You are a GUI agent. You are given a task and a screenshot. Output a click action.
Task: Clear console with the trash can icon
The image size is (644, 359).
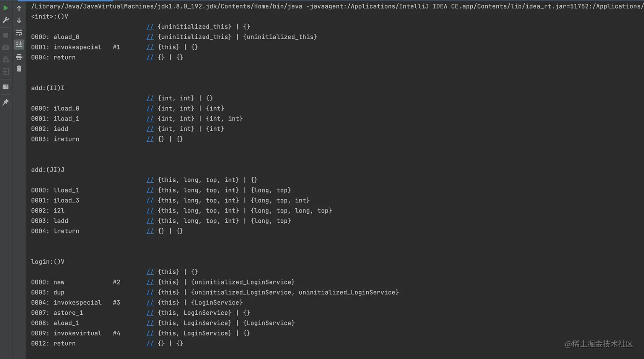pos(19,69)
